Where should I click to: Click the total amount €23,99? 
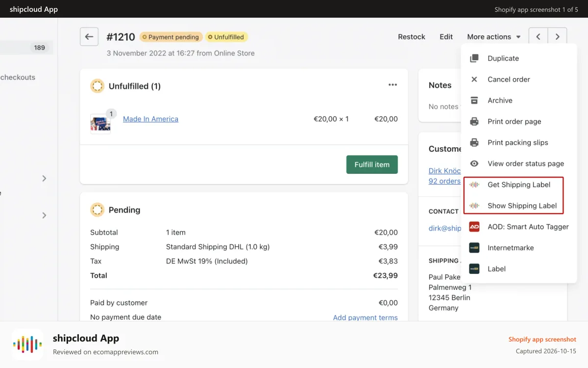(386, 276)
